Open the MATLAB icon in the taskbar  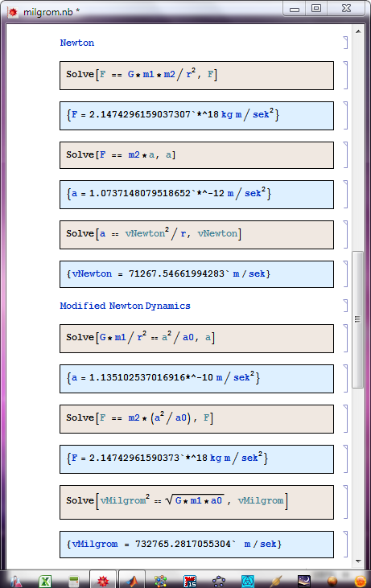132,581
